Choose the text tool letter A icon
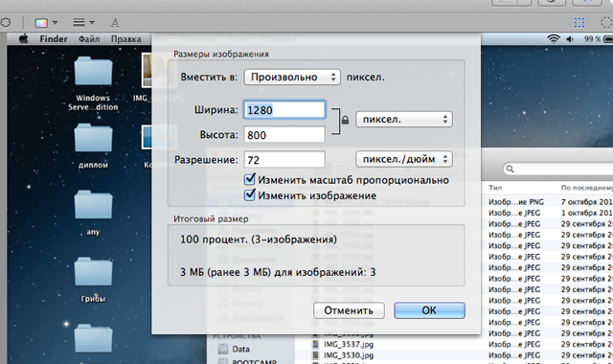Image resolution: width=613 pixels, height=364 pixels. pos(115,23)
